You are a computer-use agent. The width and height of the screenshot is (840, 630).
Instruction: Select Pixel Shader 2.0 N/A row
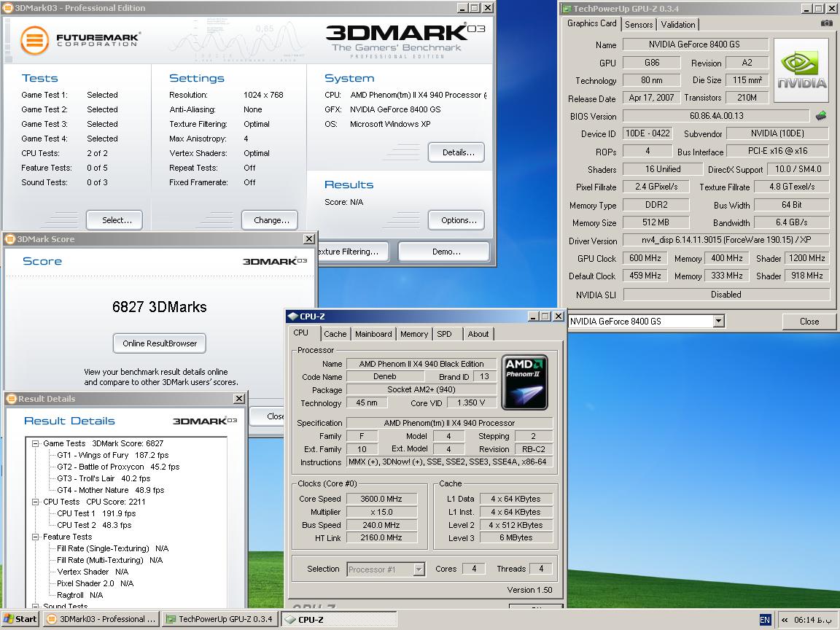tap(95, 584)
